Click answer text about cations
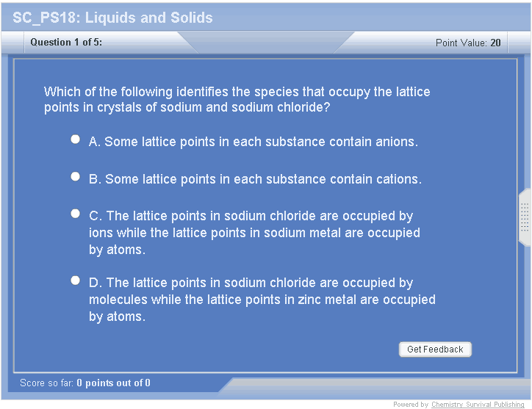This screenshot has width=532, height=409. (255, 179)
